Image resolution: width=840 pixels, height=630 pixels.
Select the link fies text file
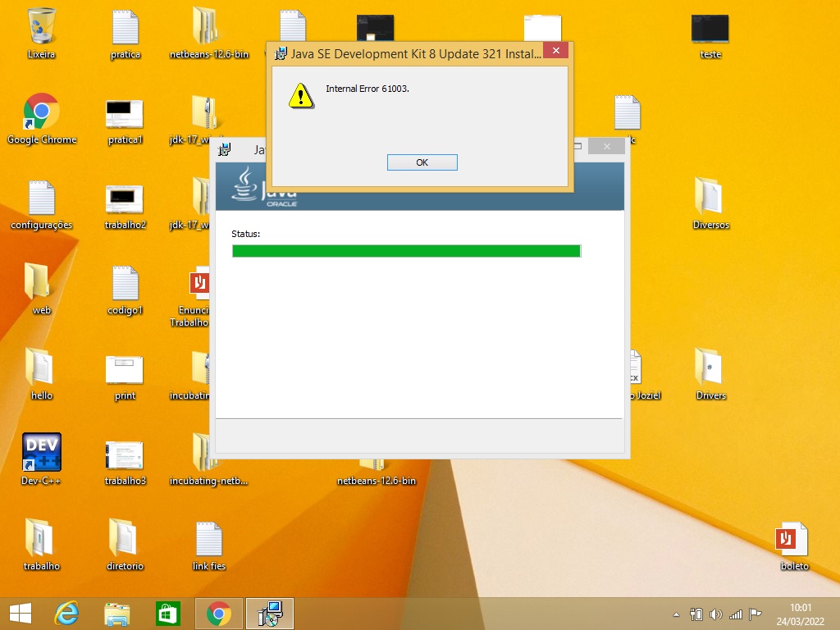point(209,546)
